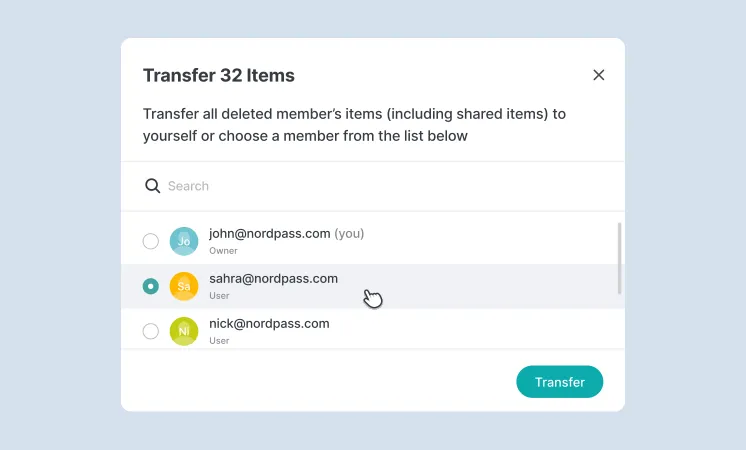Click the green 'Ni' avatar icon

coord(184,331)
